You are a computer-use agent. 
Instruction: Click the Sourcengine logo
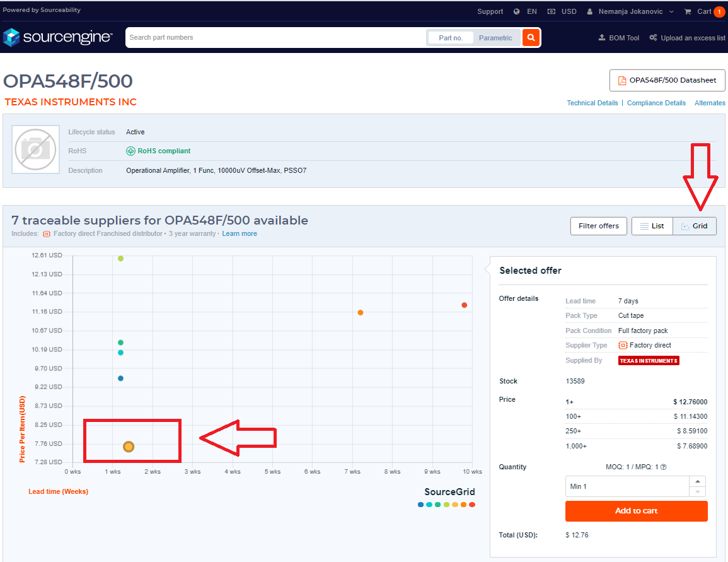click(x=57, y=37)
